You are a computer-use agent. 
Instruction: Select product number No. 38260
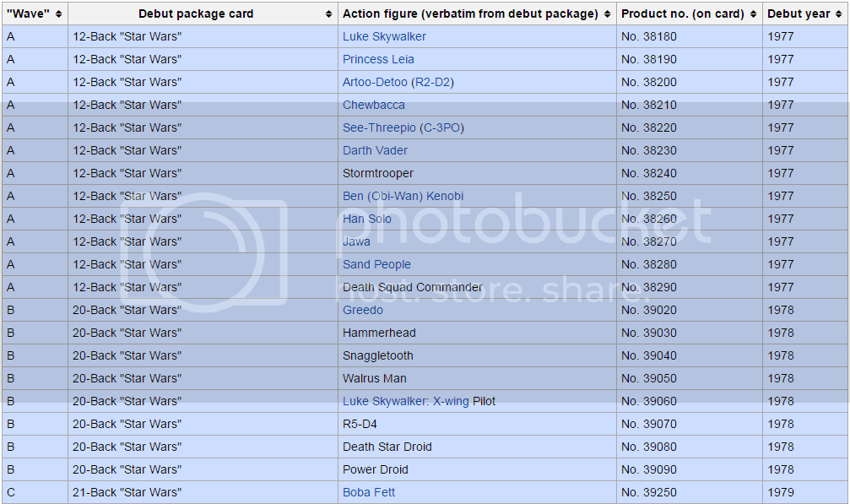click(649, 219)
